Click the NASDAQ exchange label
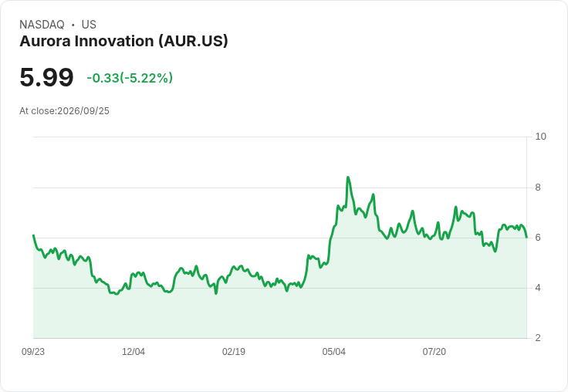This screenshot has width=568, height=392. [42, 25]
